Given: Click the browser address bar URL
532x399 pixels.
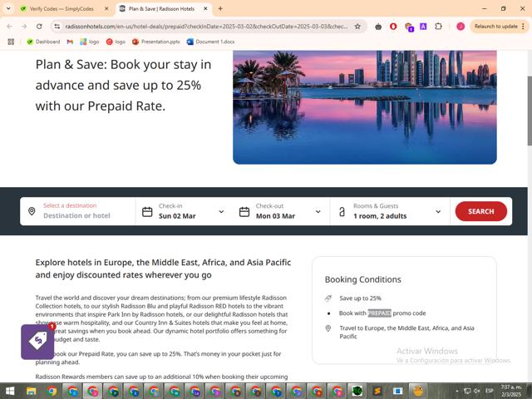Looking at the screenshot, I should tap(206, 27).
